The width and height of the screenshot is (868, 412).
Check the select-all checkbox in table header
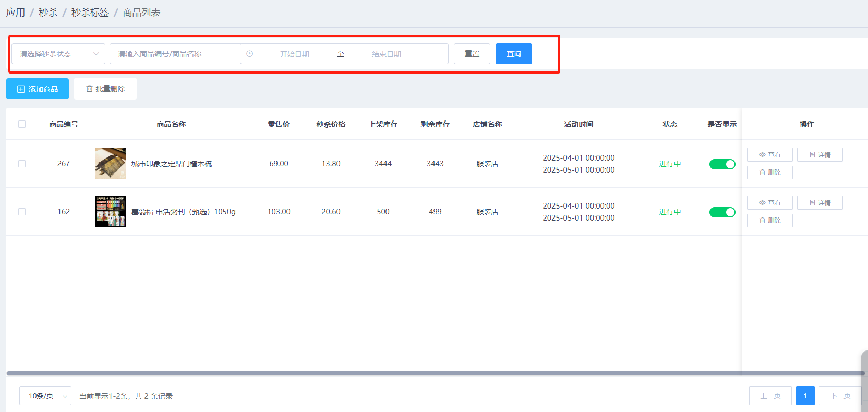(22, 124)
